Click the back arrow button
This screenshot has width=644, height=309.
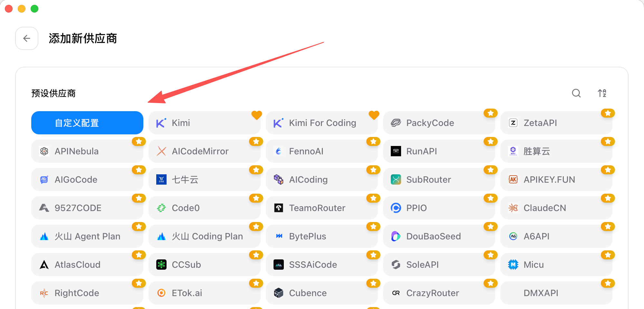(27, 38)
